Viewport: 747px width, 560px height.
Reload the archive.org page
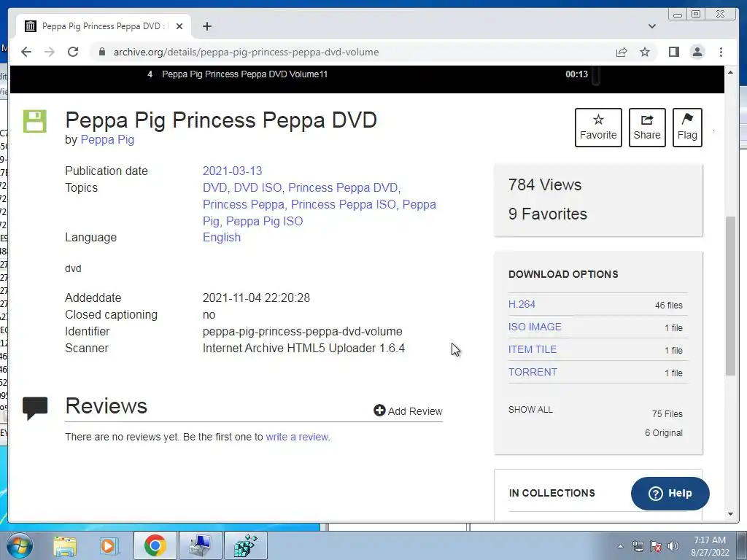point(73,52)
